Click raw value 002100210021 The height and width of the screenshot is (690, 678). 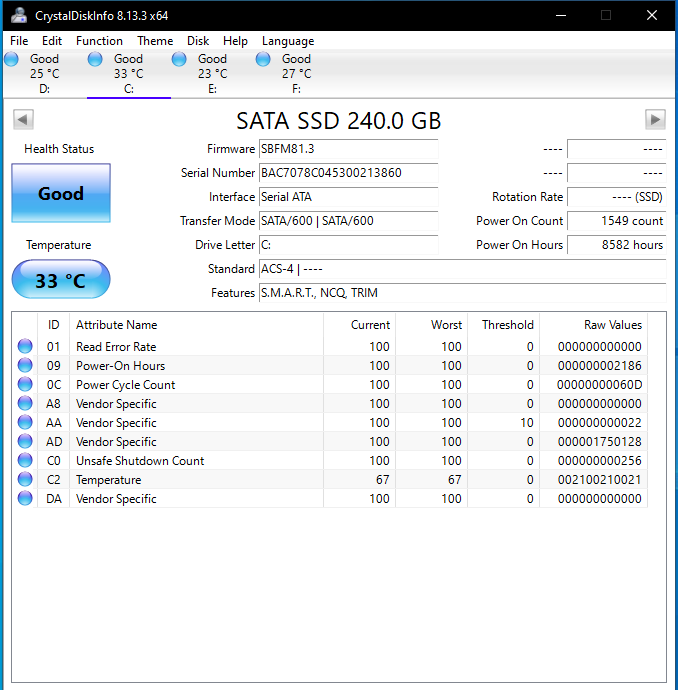click(600, 480)
